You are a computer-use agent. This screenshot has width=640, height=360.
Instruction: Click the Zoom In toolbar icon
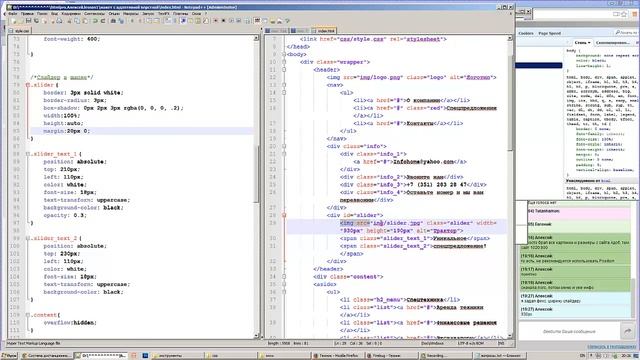(132, 20)
